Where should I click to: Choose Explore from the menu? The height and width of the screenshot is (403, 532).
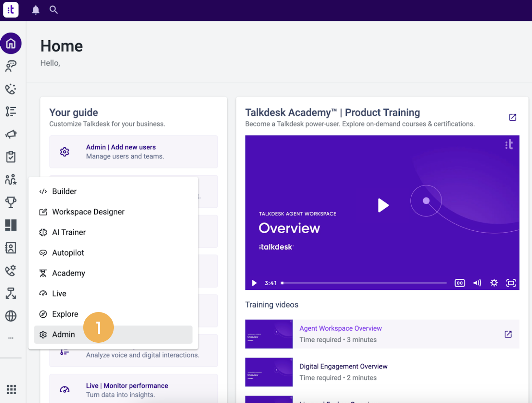pyautogui.click(x=113, y=314)
